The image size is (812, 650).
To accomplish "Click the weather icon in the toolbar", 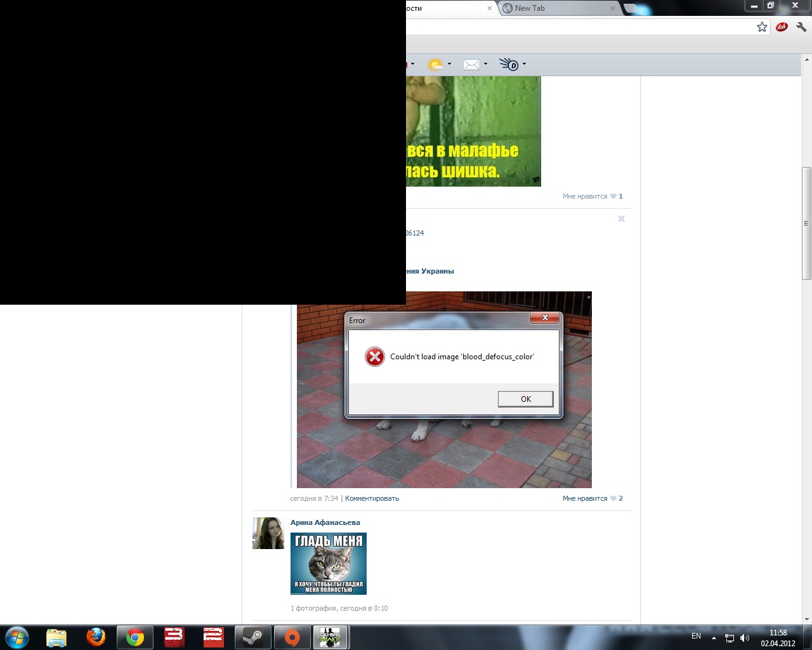I will click(435, 64).
